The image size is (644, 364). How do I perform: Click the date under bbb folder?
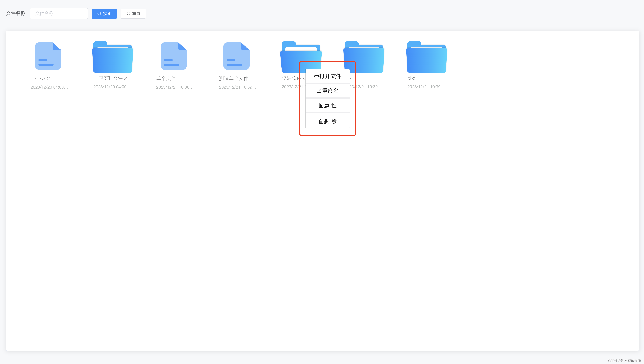point(426,87)
